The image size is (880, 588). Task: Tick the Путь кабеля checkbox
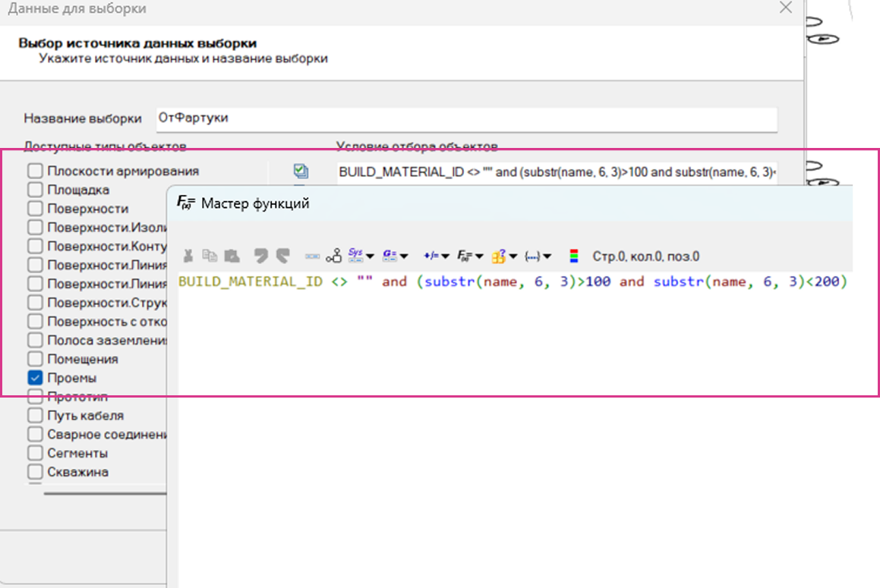[x=35, y=416]
